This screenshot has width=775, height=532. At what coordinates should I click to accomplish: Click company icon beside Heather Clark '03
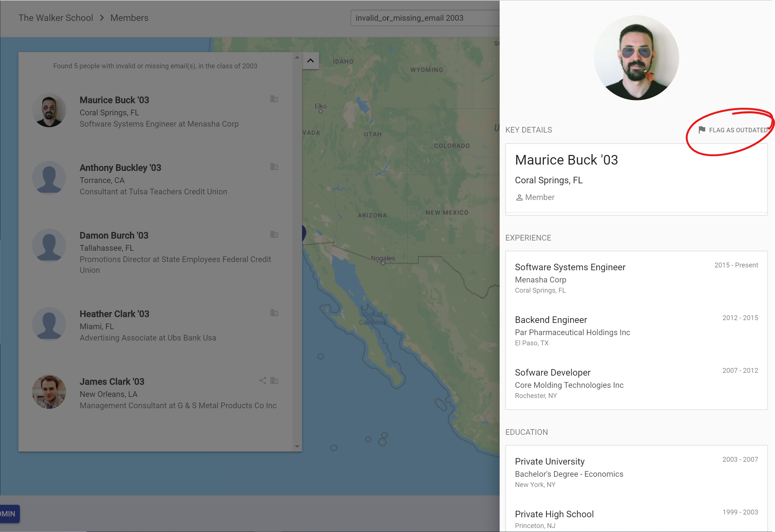pyautogui.click(x=274, y=313)
